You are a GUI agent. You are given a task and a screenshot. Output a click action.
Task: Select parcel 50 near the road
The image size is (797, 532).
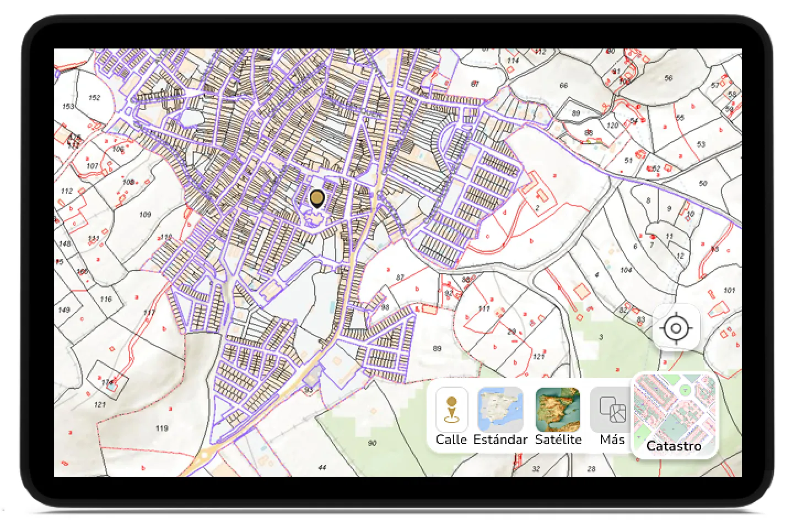[x=703, y=183]
